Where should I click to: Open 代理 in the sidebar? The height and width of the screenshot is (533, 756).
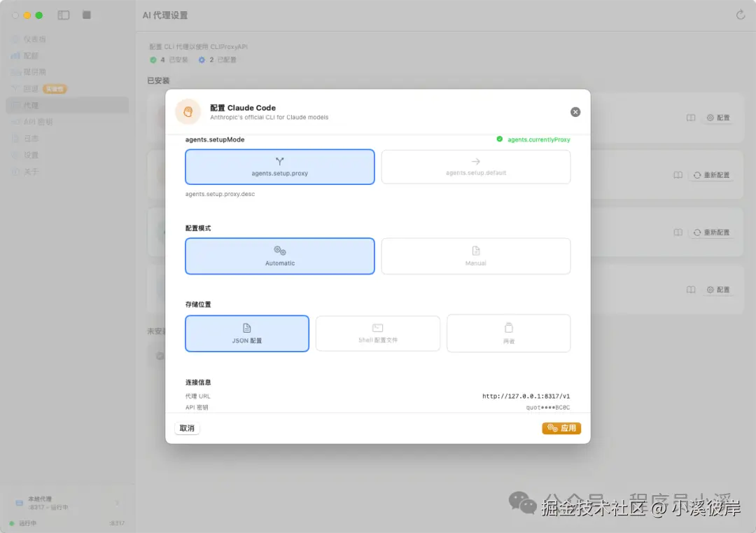coord(67,105)
